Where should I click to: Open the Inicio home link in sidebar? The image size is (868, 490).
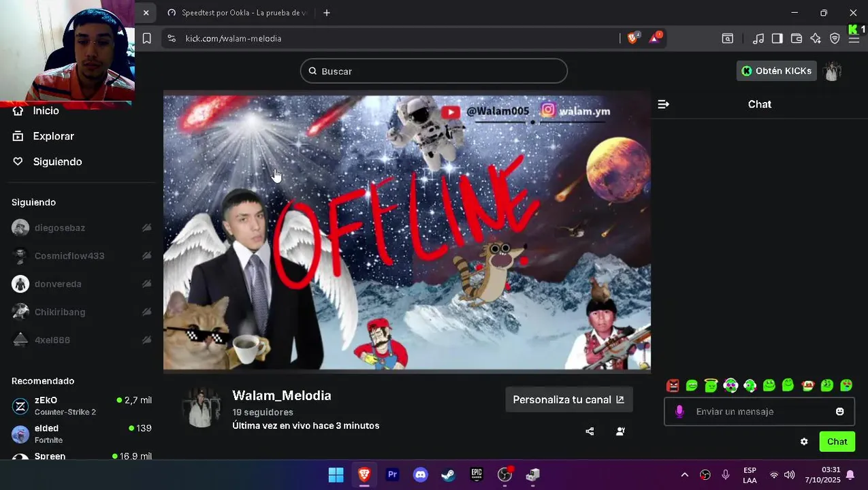[35, 111]
